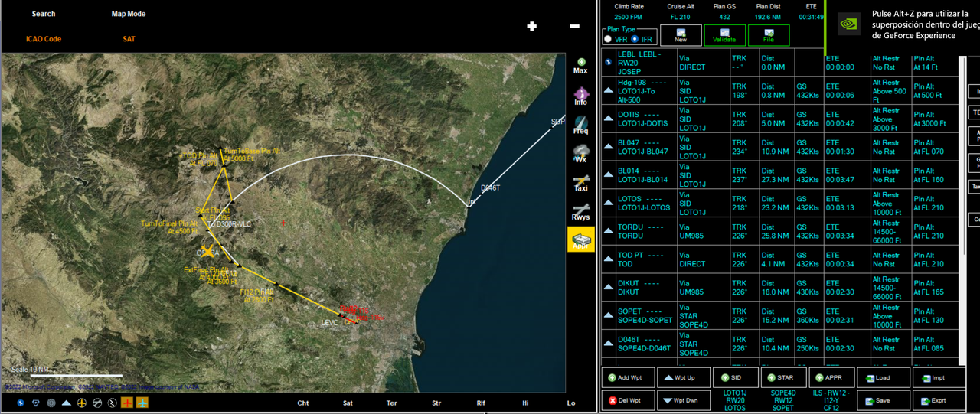Select the waypoint triangle on Hdg-198 row

609,90
